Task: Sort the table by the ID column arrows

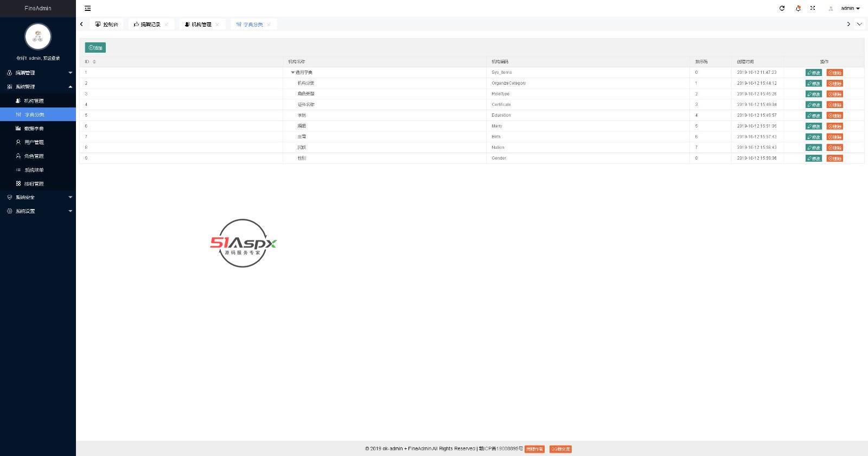Action: click(x=94, y=62)
